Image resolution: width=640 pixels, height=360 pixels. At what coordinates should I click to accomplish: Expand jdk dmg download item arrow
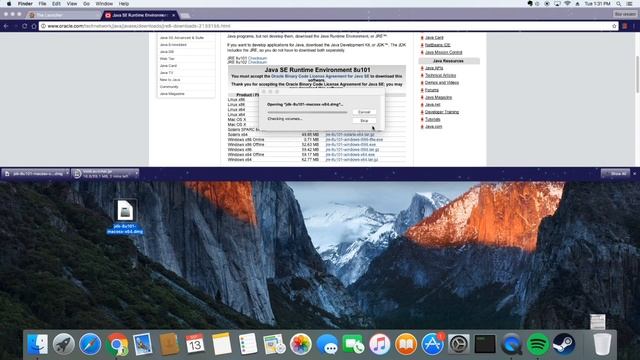[x=67, y=173]
